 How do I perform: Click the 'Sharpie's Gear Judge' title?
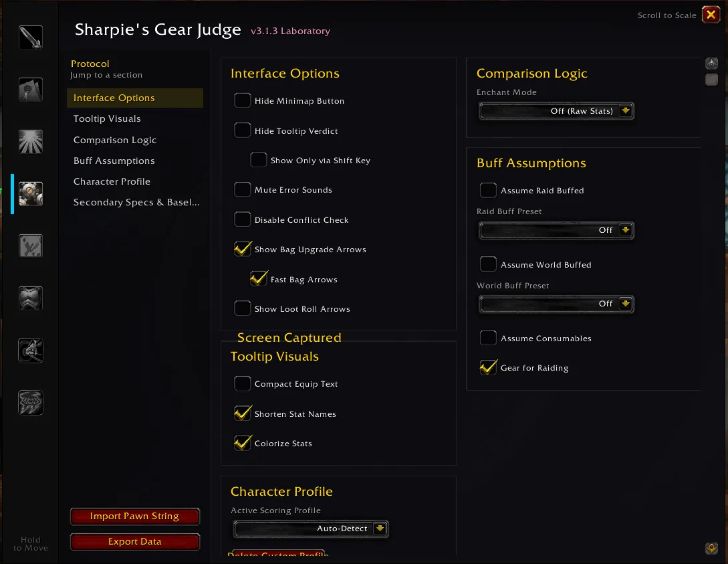[158, 29]
